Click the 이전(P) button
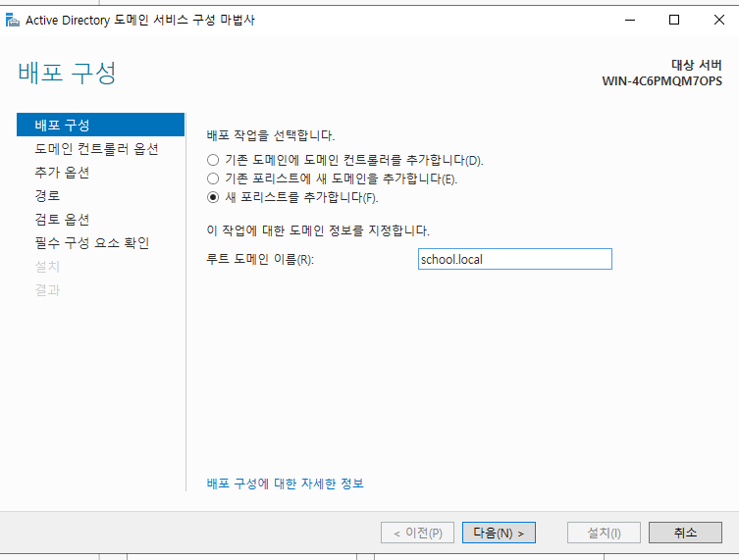The image size is (739, 560). click(x=417, y=533)
